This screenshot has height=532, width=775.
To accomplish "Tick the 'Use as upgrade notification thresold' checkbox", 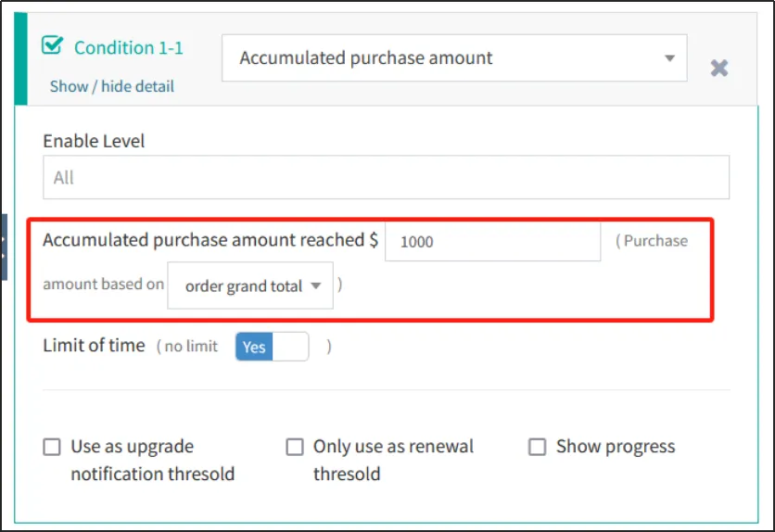I will (52, 448).
